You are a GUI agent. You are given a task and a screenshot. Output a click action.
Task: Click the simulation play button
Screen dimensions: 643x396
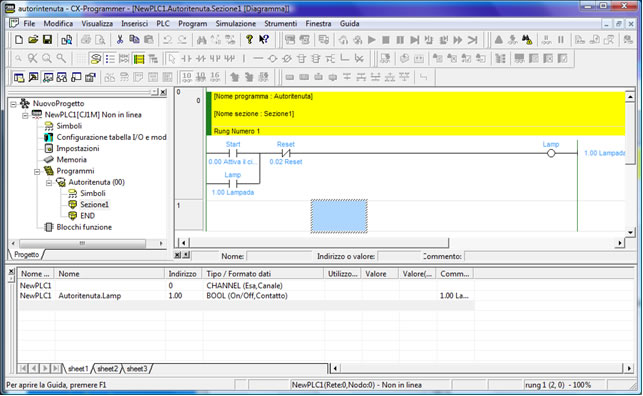click(x=372, y=40)
